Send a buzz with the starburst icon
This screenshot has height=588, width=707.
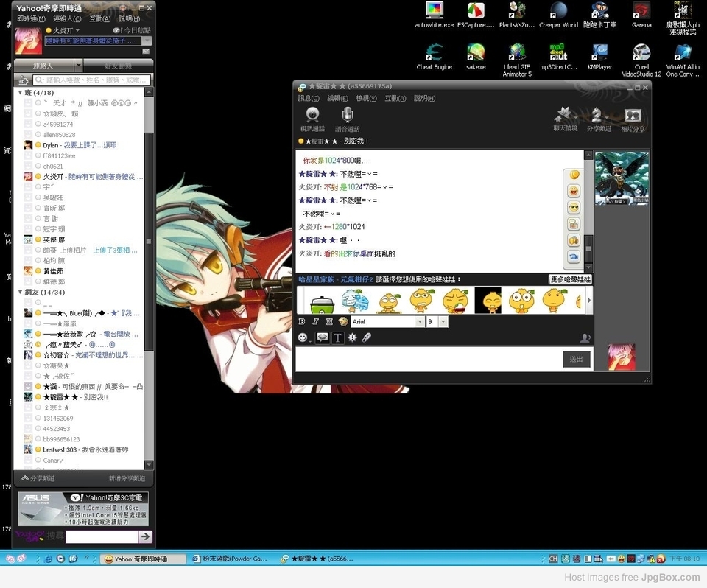tap(353, 337)
